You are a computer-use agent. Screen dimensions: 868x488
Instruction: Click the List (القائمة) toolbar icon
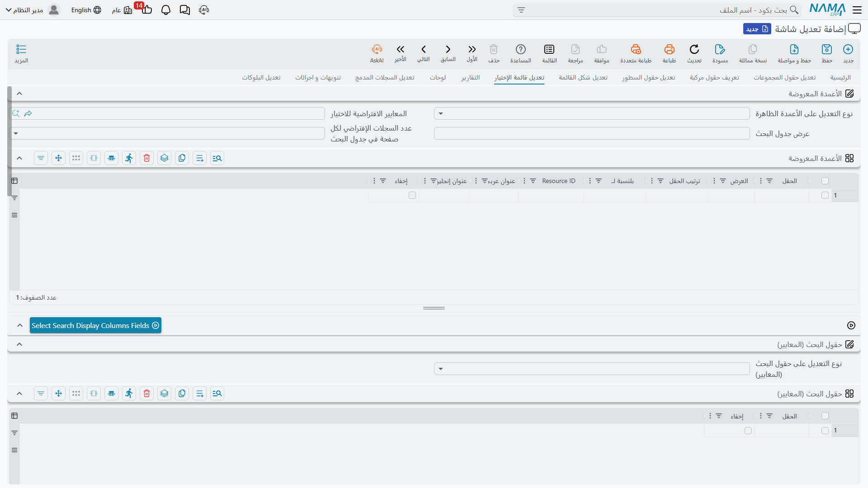tap(549, 49)
